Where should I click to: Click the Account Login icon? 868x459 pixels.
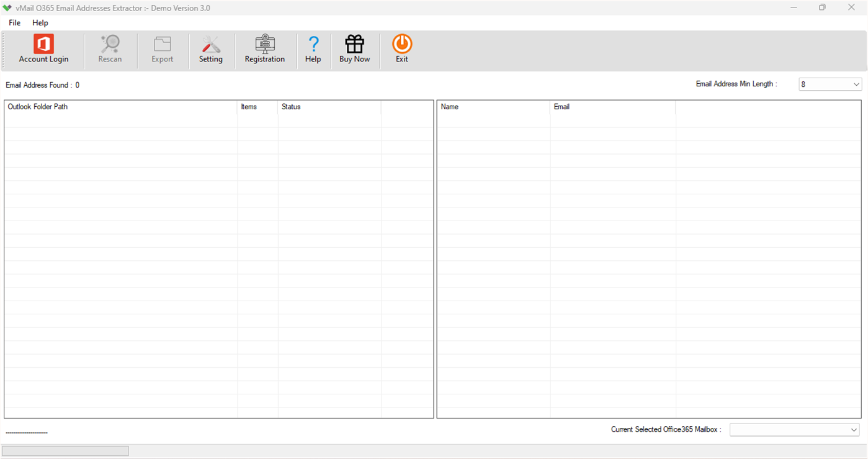click(43, 48)
